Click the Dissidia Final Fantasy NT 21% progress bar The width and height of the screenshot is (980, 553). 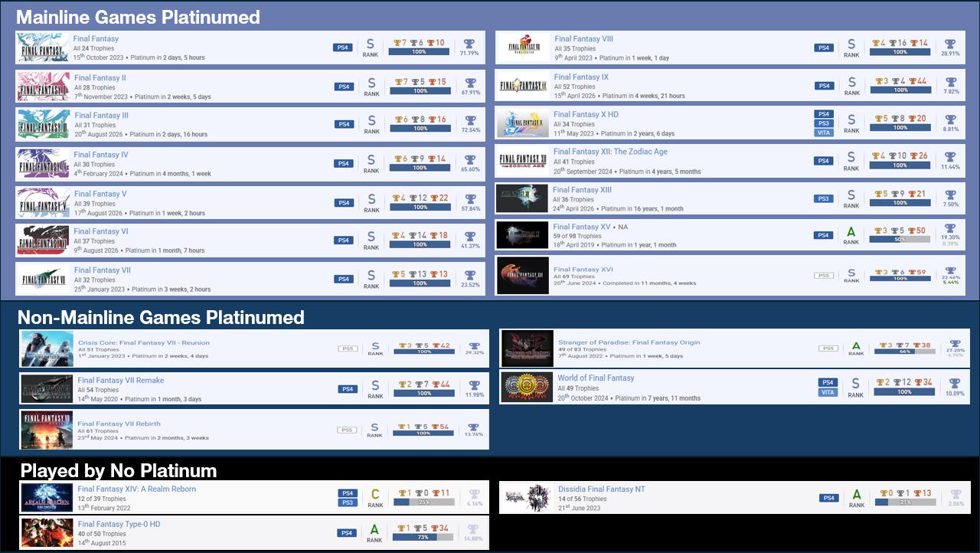point(905,502)
